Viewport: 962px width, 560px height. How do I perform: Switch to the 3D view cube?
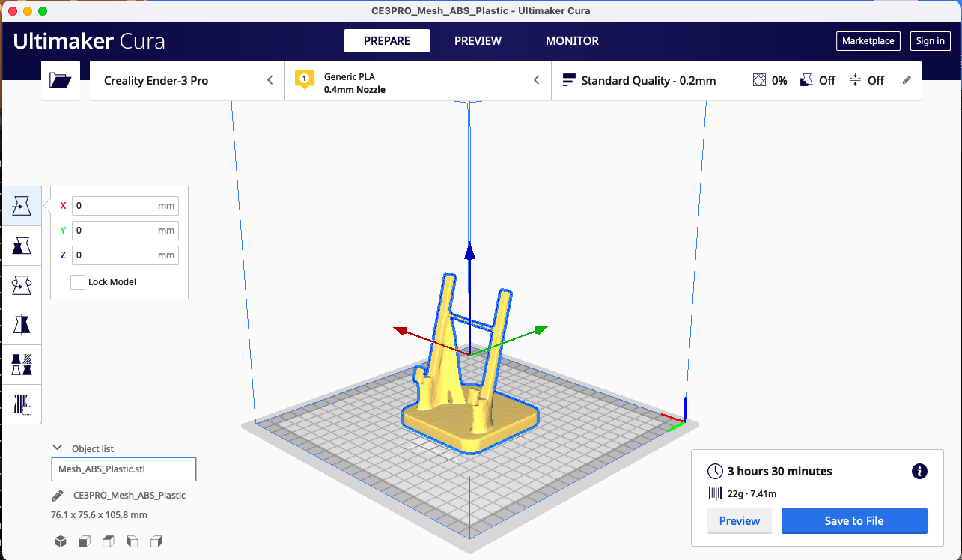61,541
